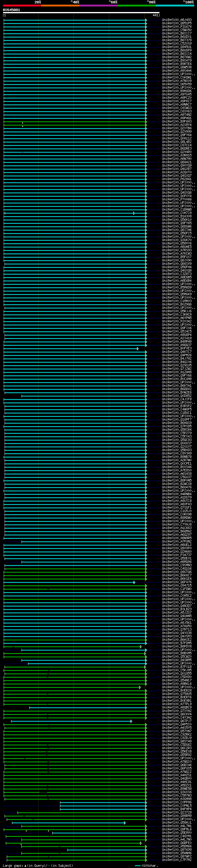The image size is (197, 868).
Task: Click the =100char. scale legend
Action: [146, 865]
